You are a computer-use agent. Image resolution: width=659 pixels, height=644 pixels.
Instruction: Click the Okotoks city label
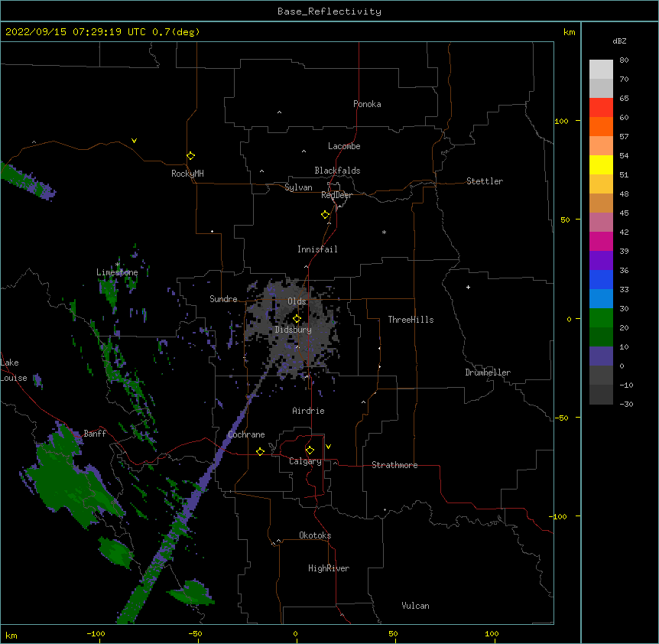[x=315, y=535]
